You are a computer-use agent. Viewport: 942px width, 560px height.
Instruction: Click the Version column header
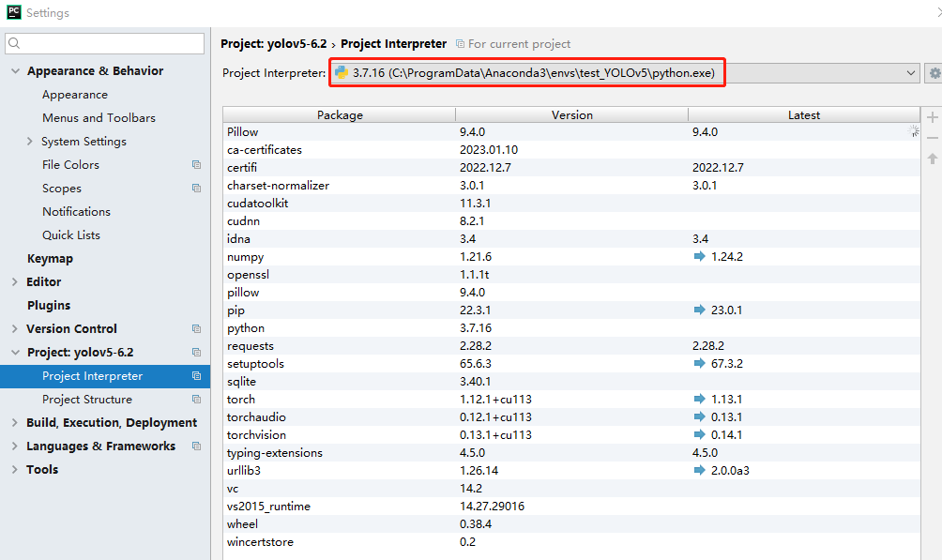click(572, 114)
